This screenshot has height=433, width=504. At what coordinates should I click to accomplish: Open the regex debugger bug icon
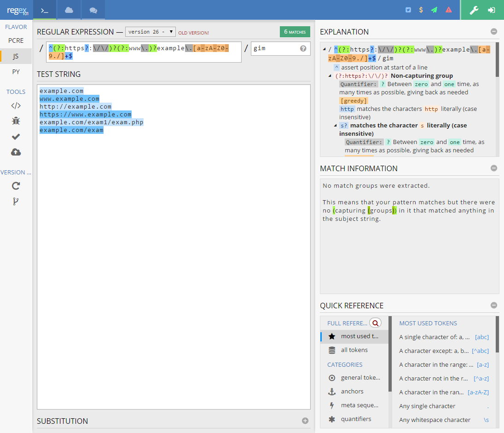[x=16, y=121]
